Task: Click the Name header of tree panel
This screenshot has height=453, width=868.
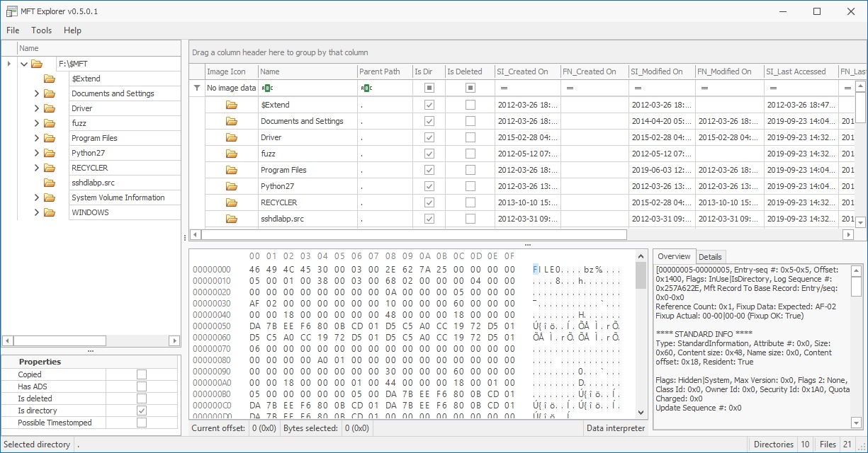Action: click(x=98, y=48)
